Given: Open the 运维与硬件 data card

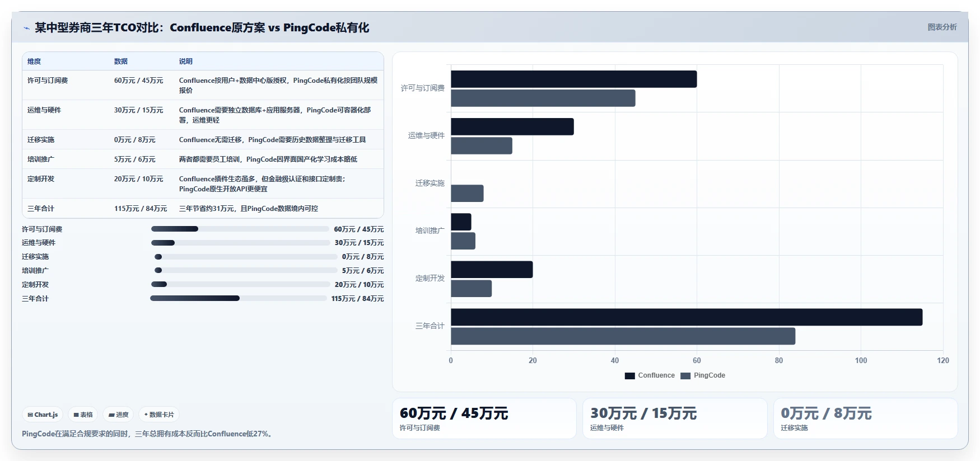Looking at the screenshot, I should pos(675,418).
